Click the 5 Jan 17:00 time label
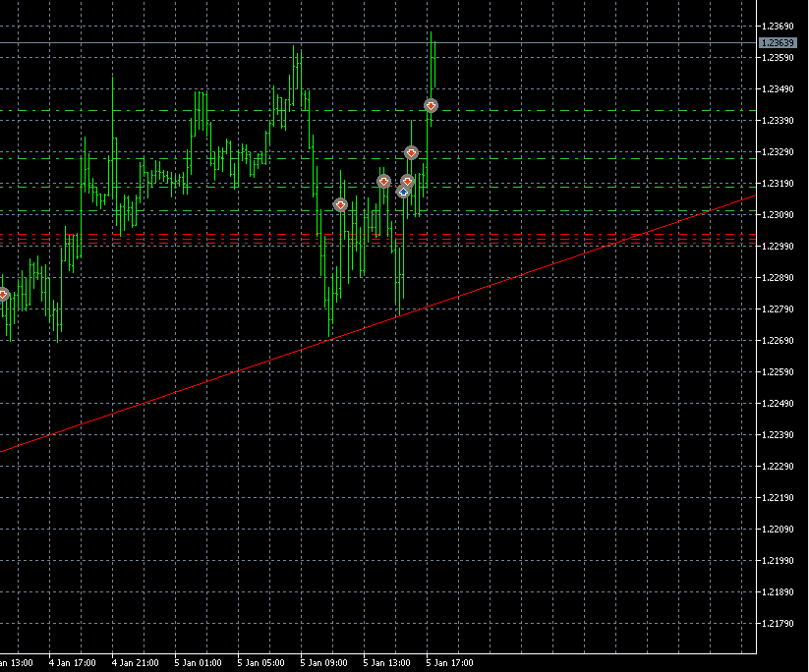The image size is (809, 672). pos(448,662)
